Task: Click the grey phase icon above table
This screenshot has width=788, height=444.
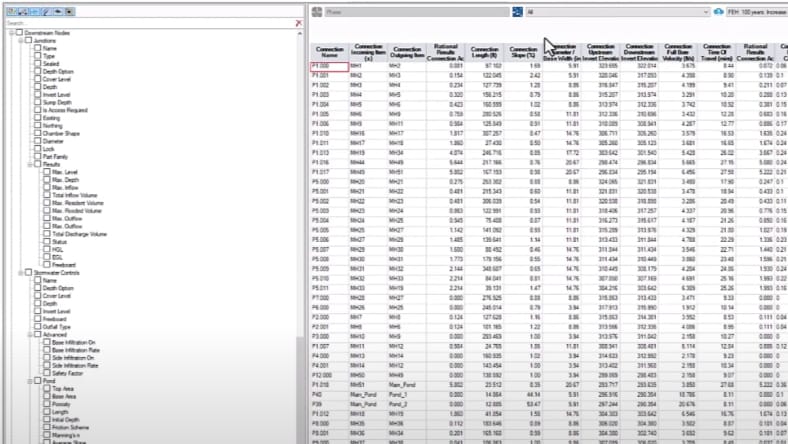Action: coord(317,12)
